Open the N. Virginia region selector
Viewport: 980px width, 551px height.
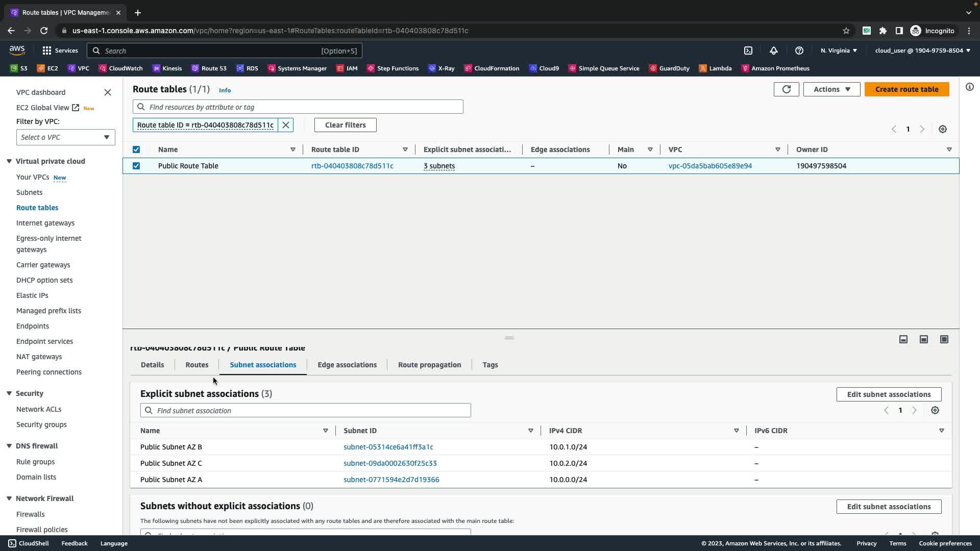[839, 51]
